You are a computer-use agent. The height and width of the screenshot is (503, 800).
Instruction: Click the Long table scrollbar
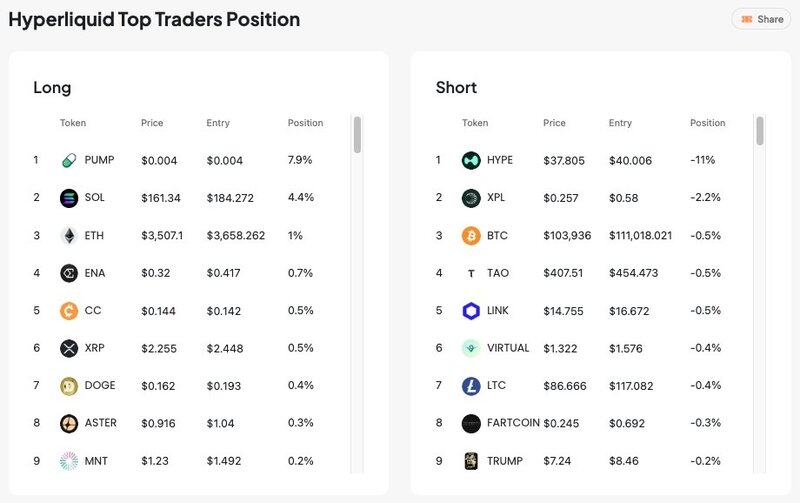pos(357,136)
